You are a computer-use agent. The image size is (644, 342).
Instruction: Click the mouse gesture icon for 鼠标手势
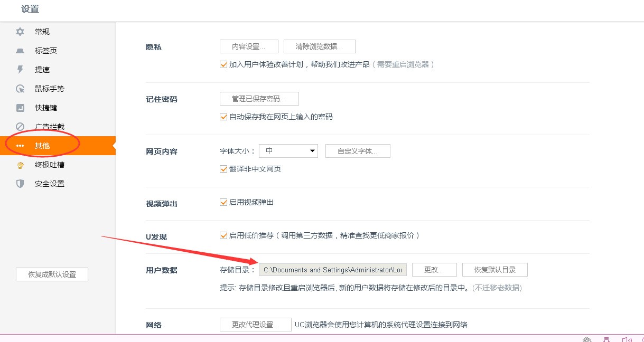[20, 89]
